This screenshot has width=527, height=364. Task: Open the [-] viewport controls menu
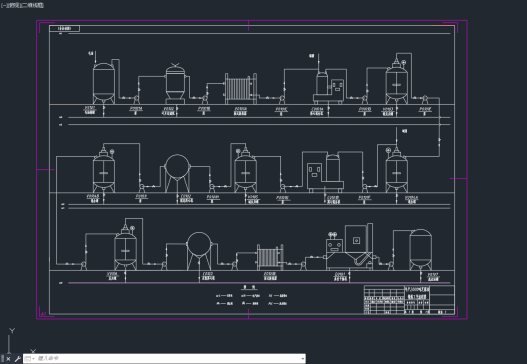3,5
